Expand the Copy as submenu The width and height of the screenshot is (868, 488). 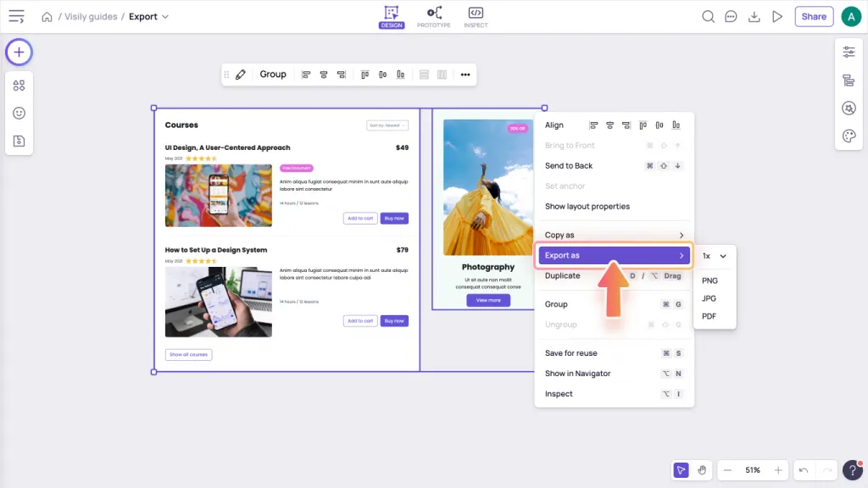tap(615, 236)
